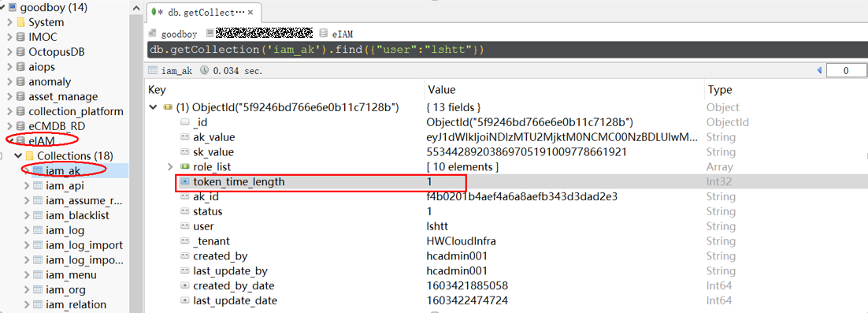Select the iam_log_import collection
The height and width of the screenshot is (313, 868).
[x=85, y=245]
